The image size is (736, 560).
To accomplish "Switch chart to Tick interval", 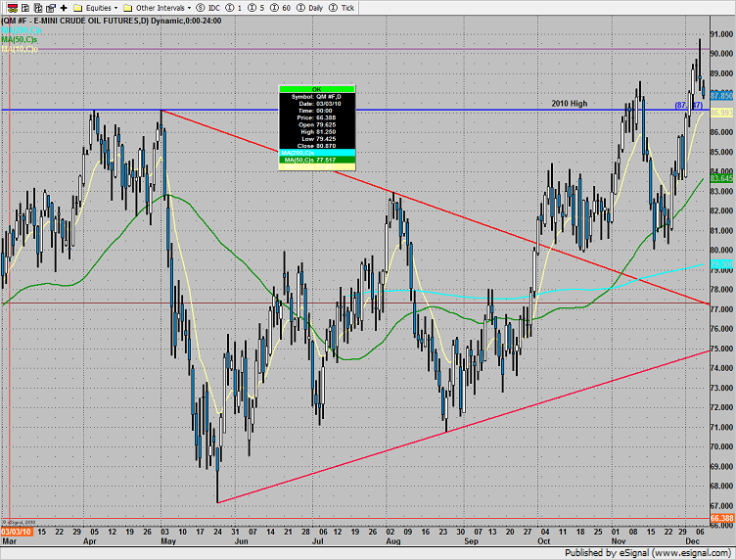I will pyautogui.click(x=342, y=8).
